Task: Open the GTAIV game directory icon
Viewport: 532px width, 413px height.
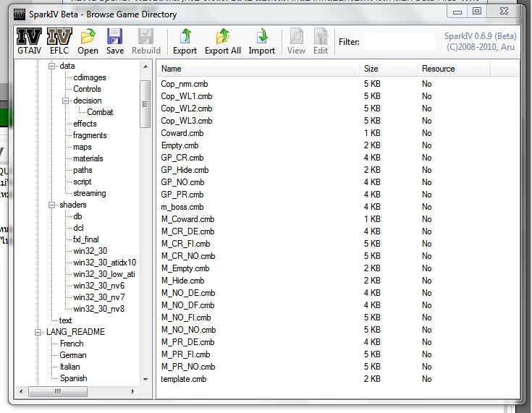Action: pos(29,36)
